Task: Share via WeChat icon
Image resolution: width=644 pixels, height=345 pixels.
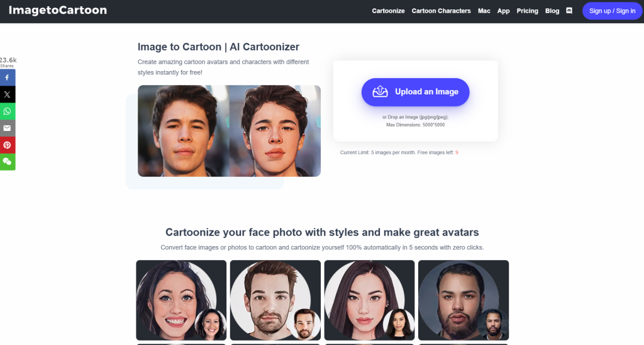Action: point(8,162)
